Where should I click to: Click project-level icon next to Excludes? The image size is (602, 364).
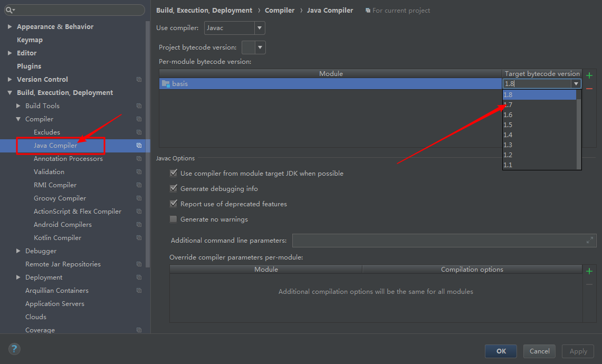(139, 132)
